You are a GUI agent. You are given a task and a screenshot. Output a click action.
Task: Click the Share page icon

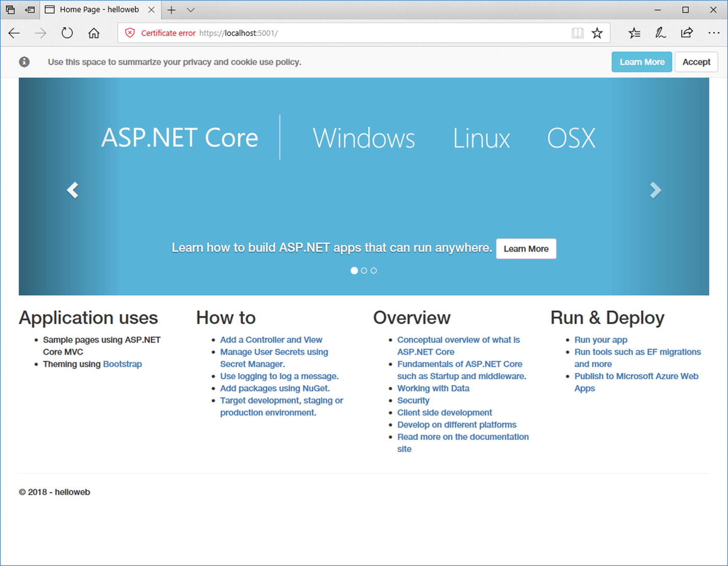coord(687,33)
